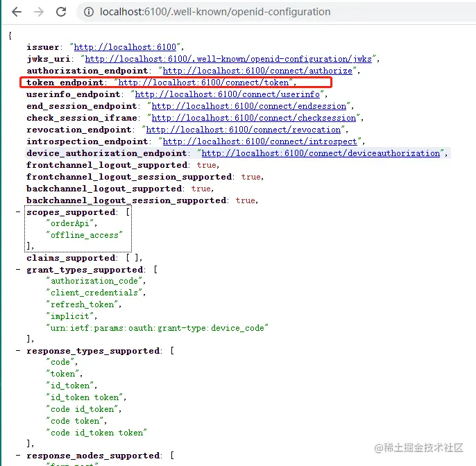Open the connect/introspect link

click(260, 141)
